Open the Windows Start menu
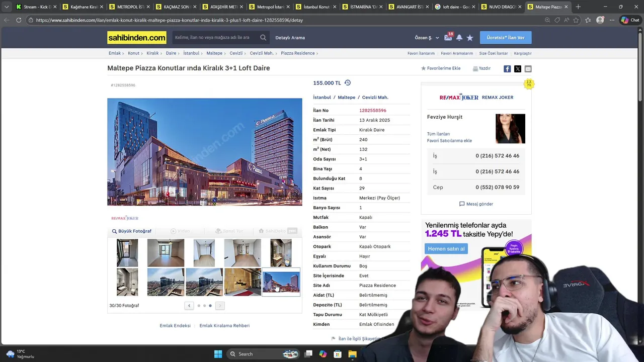644x362 pixels. (218, 354)
